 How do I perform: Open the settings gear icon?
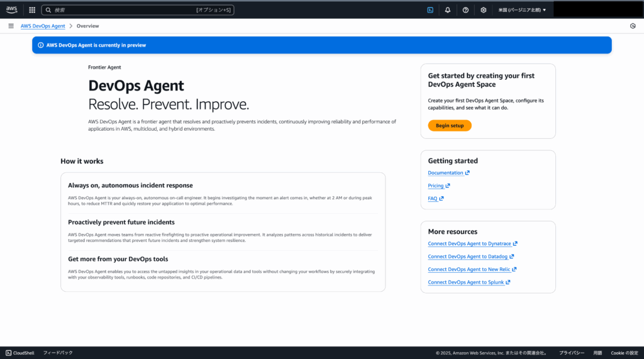[x=484, y=10]
